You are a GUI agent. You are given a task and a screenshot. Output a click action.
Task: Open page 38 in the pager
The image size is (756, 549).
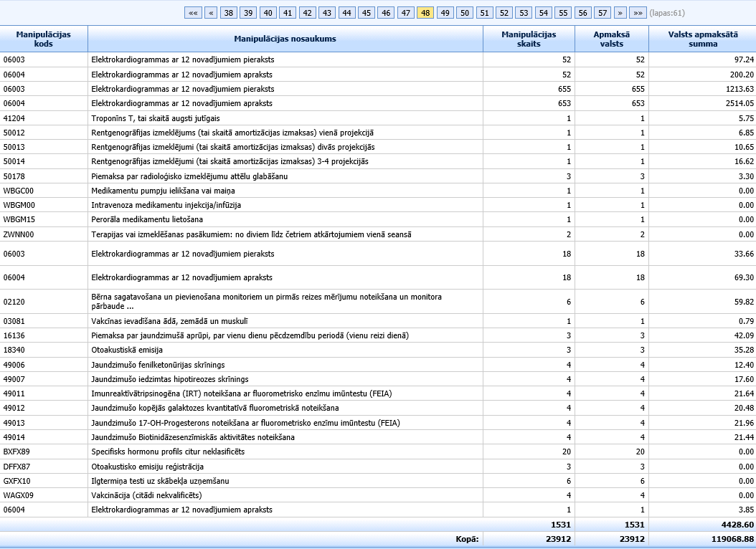(x=229, y=13)
